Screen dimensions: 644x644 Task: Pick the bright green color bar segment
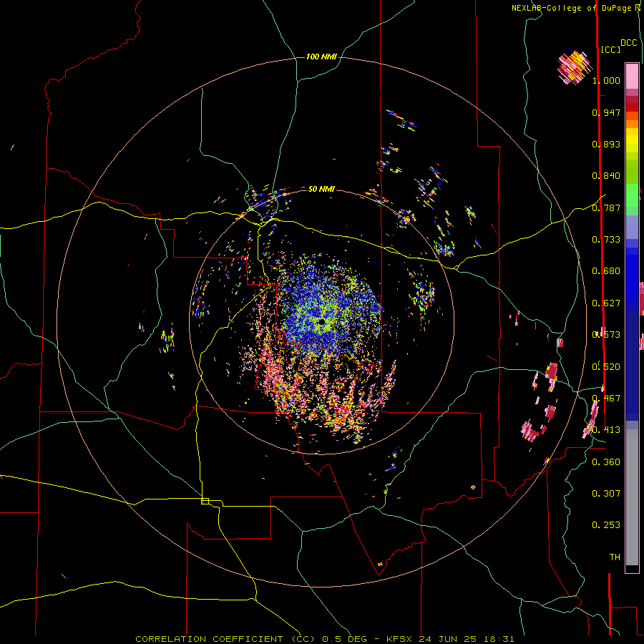[x=632, y=195]
